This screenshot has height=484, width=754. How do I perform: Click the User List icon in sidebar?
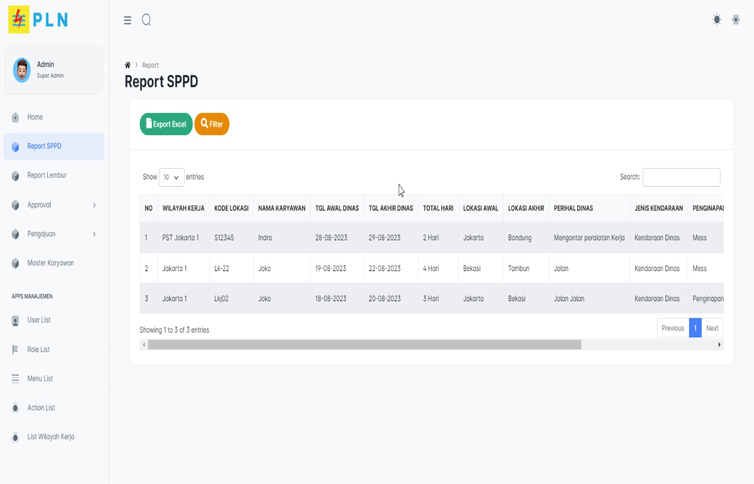15,321
